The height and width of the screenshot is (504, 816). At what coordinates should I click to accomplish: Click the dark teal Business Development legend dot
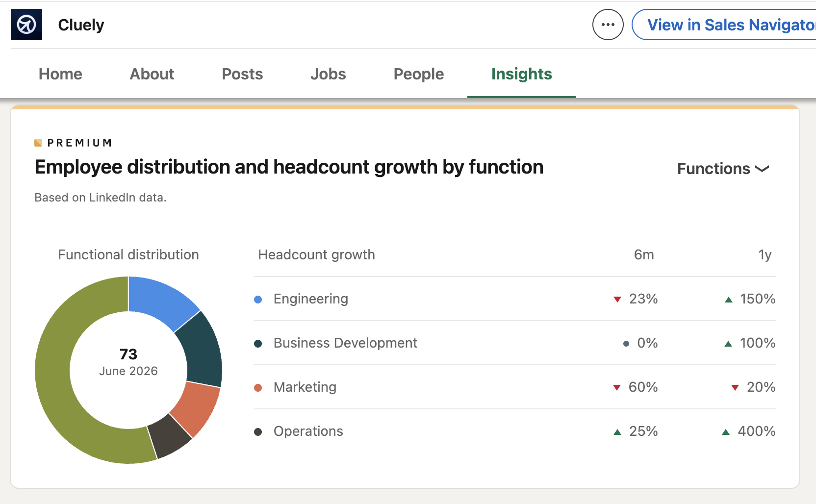258,343
